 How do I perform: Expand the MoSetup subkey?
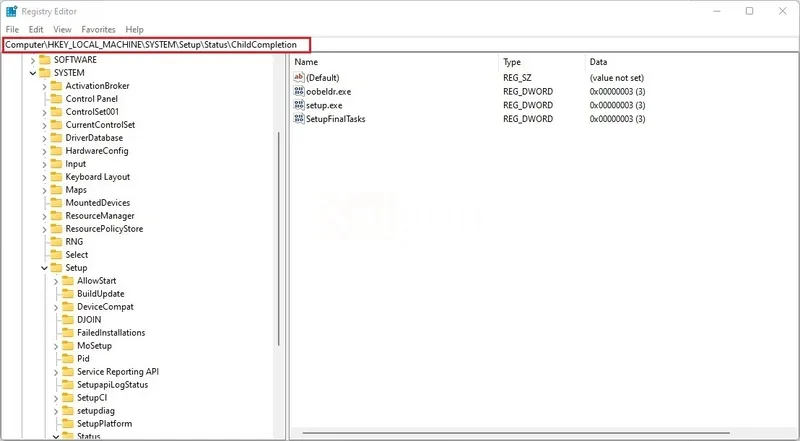tap(56, 346)
